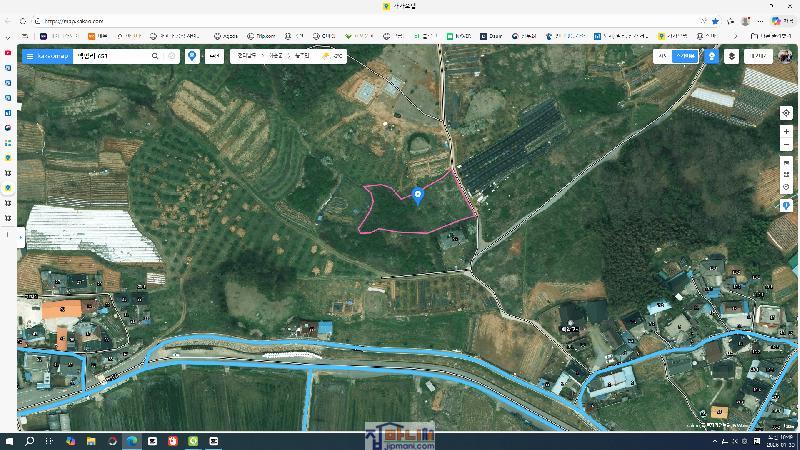
Task: Zoom out with the minus button
Action: (786, 145)
